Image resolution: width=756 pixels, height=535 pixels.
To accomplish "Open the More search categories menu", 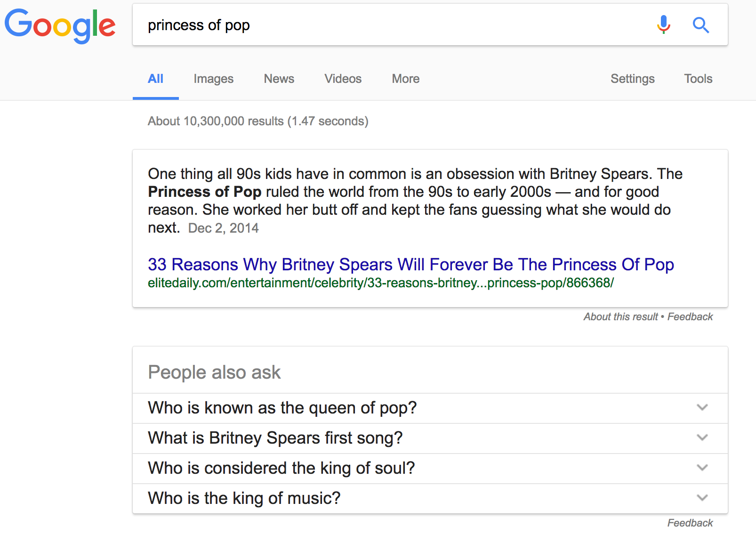I will pyautogui.click(x=405, y=79).
